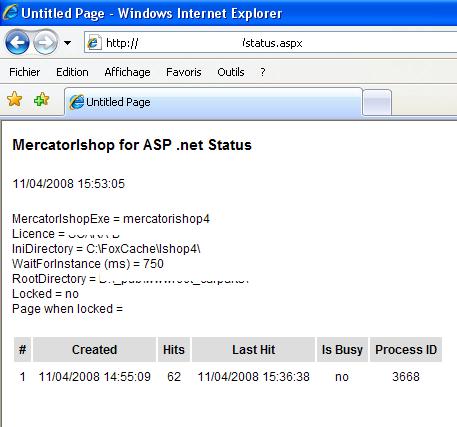Select the Untitled Page tab

point(213,102)
